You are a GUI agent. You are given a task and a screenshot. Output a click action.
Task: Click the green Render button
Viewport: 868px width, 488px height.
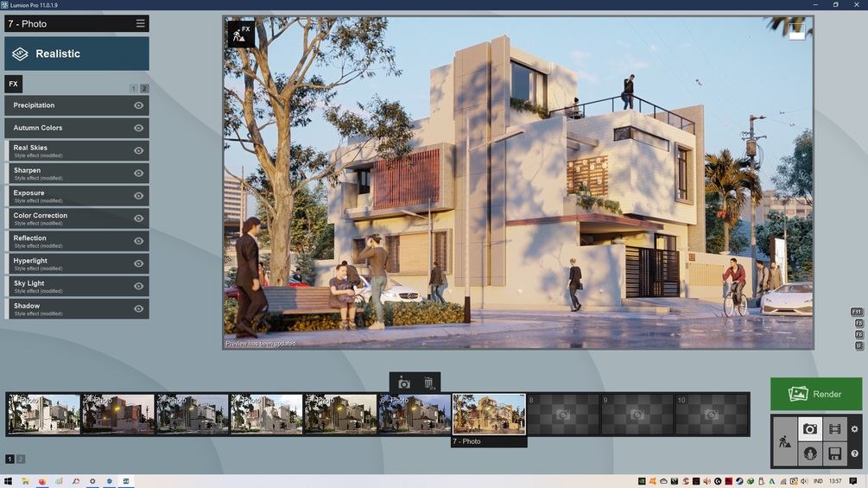pyautogui.click(x=816, y=394)
